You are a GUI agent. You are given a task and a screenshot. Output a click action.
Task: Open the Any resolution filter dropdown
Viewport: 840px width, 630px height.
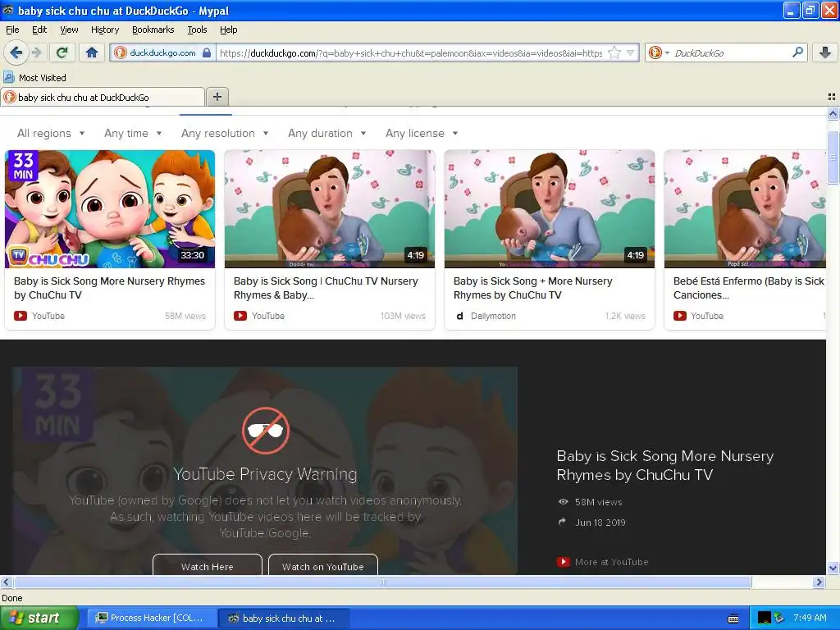tap(225, 134)
